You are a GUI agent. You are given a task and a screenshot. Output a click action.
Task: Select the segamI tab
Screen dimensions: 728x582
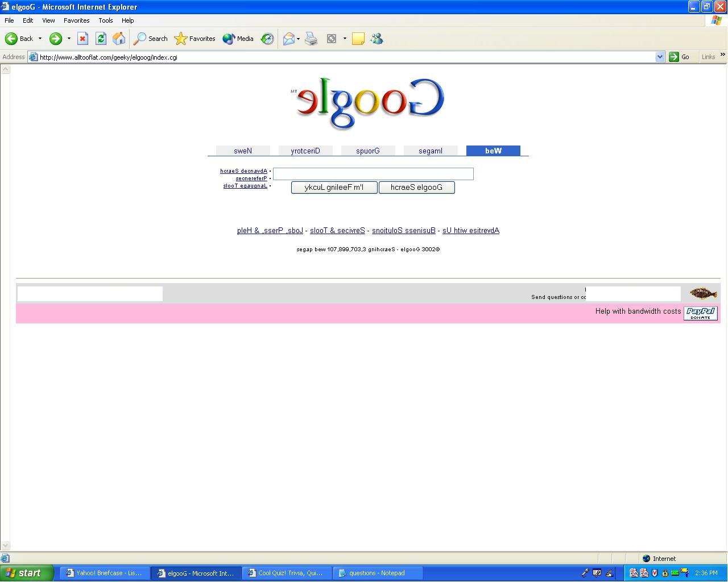(431, 151)
